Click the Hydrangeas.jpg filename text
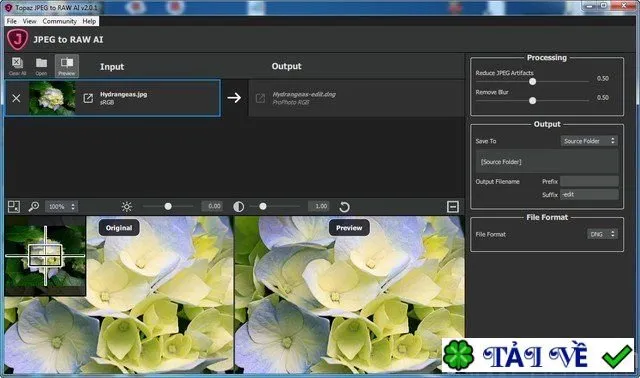640x378 pixels. click(x=123, y=94)
